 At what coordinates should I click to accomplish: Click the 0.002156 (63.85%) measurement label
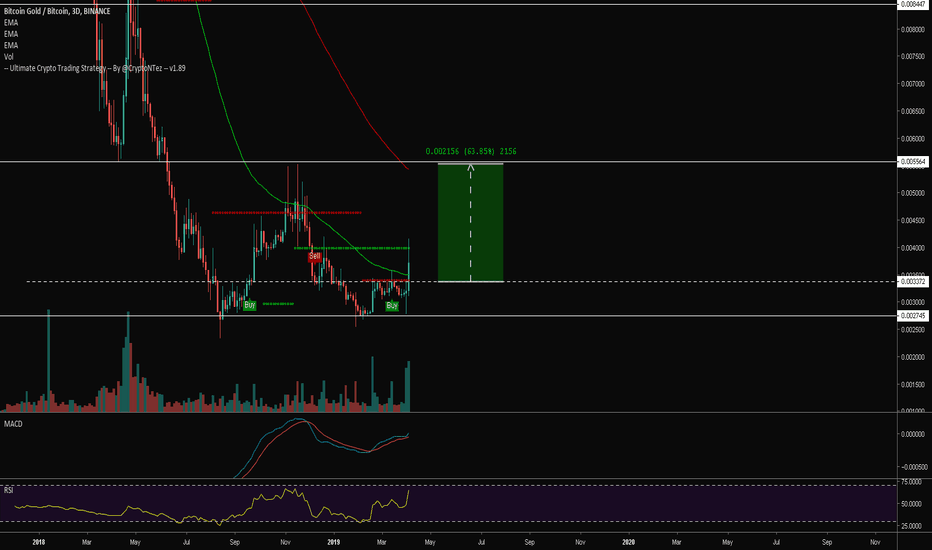pyautogui.click(x=471, y=152)
